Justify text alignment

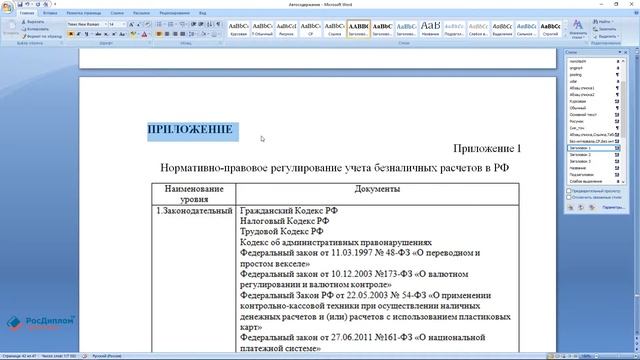tap(183, 34)
